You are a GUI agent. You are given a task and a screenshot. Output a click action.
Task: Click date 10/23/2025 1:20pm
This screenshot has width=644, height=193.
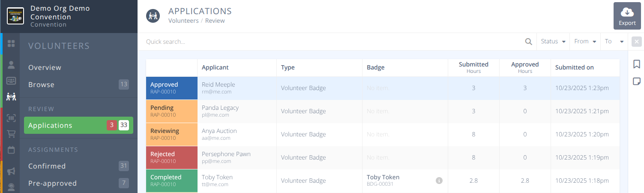click(582, 134)
